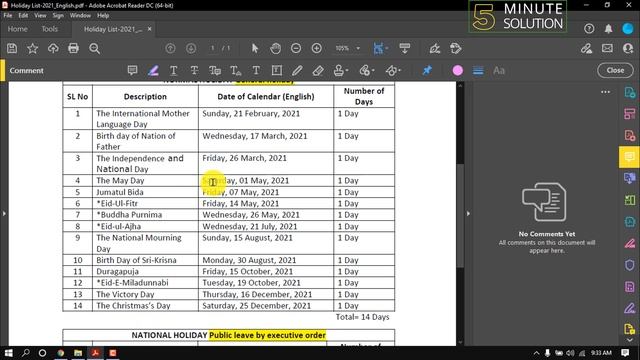640x360 pixels.
Task: Open the Protect shield tool in sidebar
Action: (630, 265)
